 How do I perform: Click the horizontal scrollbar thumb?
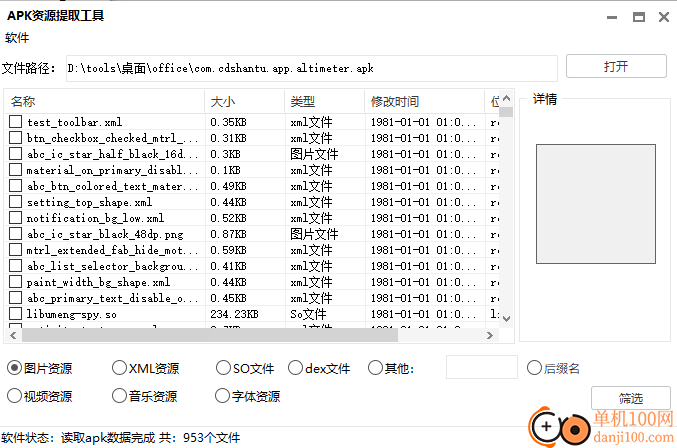pos(210,335)
